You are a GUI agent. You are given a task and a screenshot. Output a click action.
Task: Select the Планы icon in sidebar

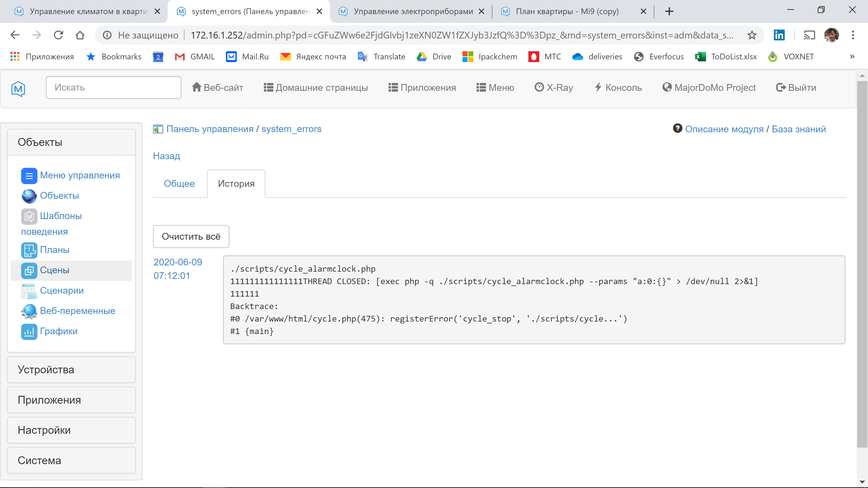coord(29,250)
